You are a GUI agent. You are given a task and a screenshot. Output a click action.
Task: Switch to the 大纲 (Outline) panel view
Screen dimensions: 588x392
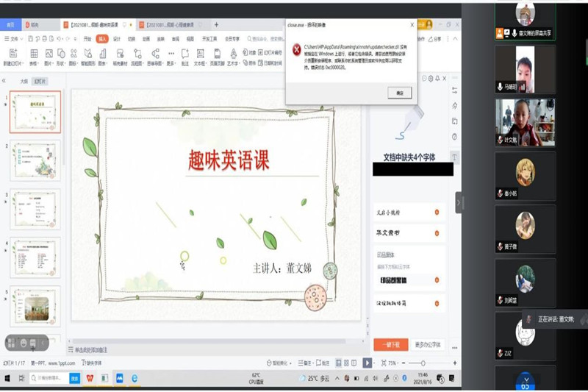pyautogui.click(x=24, y=82)
